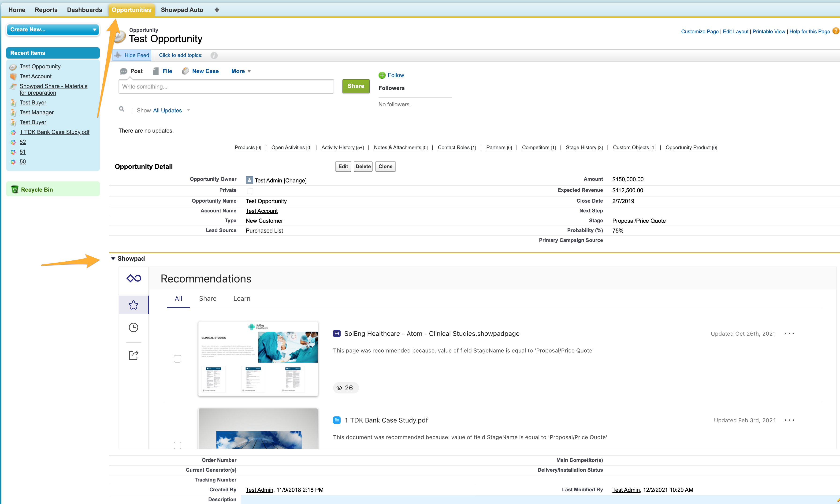The height and width of the screenshot is (504, 840).
Task: Select the Share tab in Recommendations
Action: tap(207, 299)
